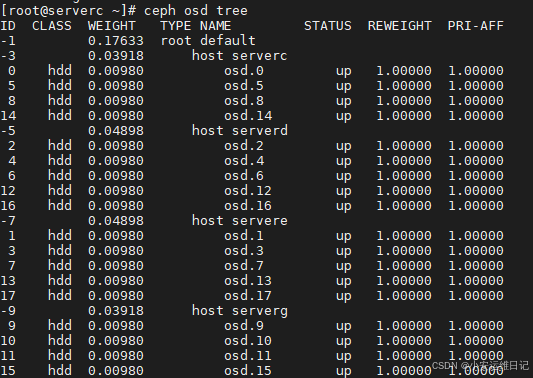Select the PRI-AFF value of osd.4
This screenshot has width=533, height=378.
coord(476,160)
